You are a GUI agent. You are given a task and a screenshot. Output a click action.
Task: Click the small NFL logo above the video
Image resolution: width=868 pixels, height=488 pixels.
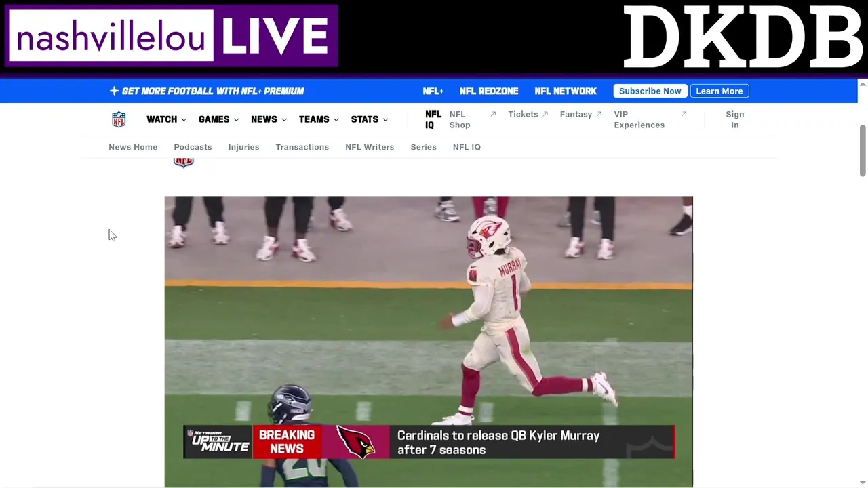183,162
